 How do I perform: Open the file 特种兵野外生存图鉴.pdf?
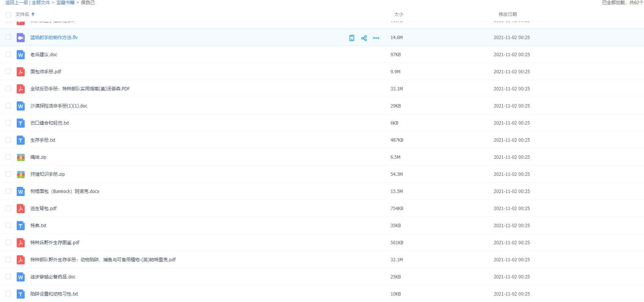tap(55, 243)
